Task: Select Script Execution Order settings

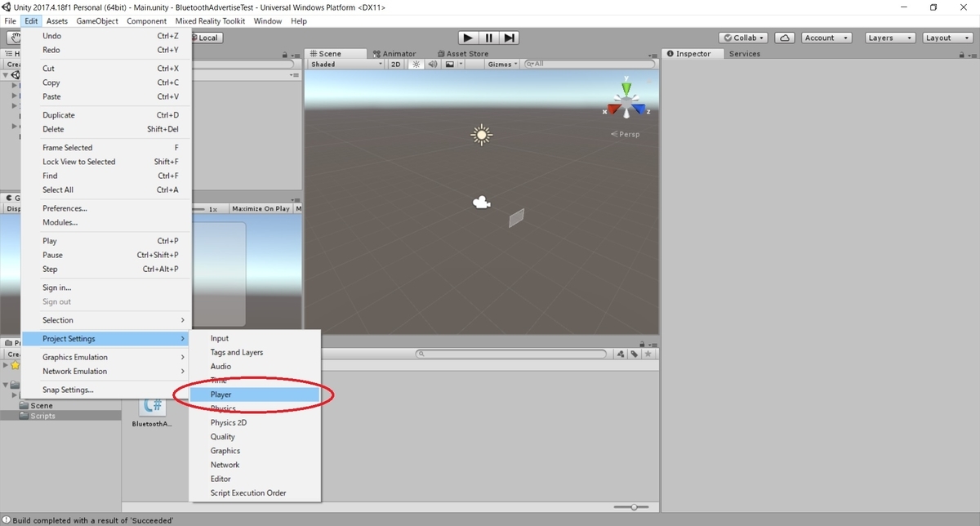Action: tap(255, 493)
